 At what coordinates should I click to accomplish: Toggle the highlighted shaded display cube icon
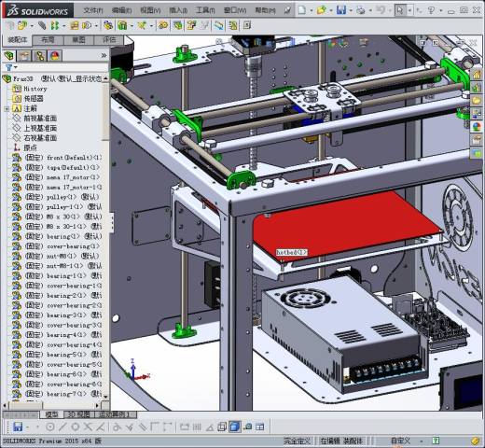point(235,427)
